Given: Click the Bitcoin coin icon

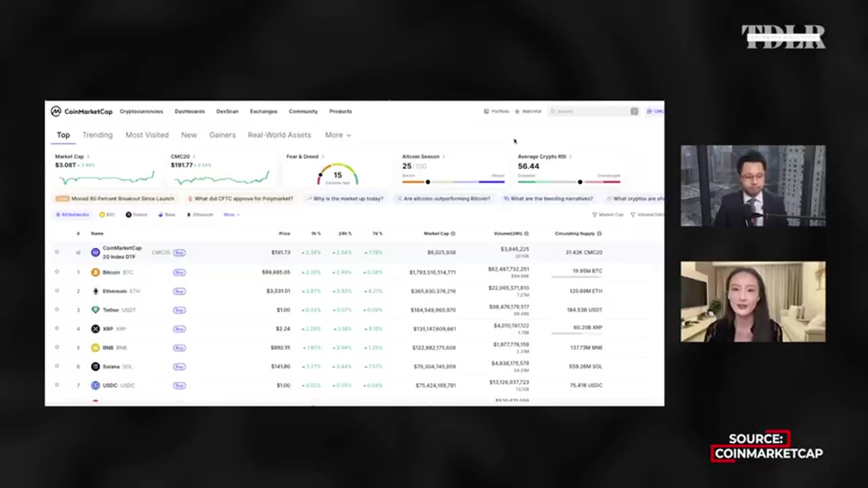Looking at the screenshot, I should [x=96, y=272].
